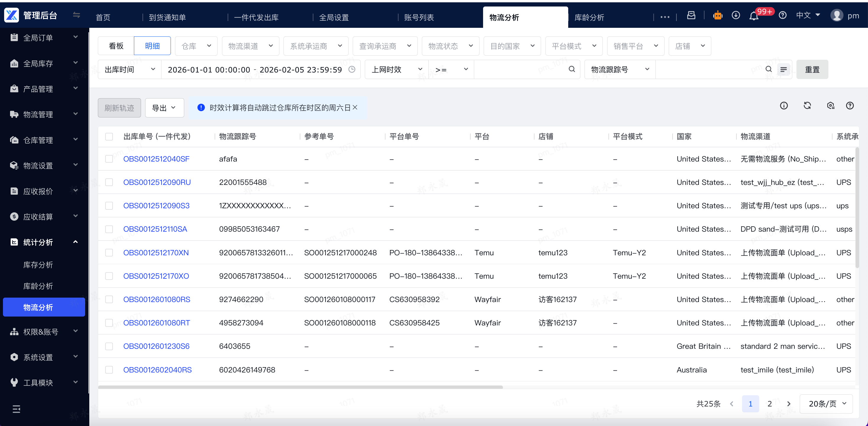Check the box for order OBS0012512040SF
Image resolution: width=868 pixels, height=426 pixels.
click(x=109, y=159)
